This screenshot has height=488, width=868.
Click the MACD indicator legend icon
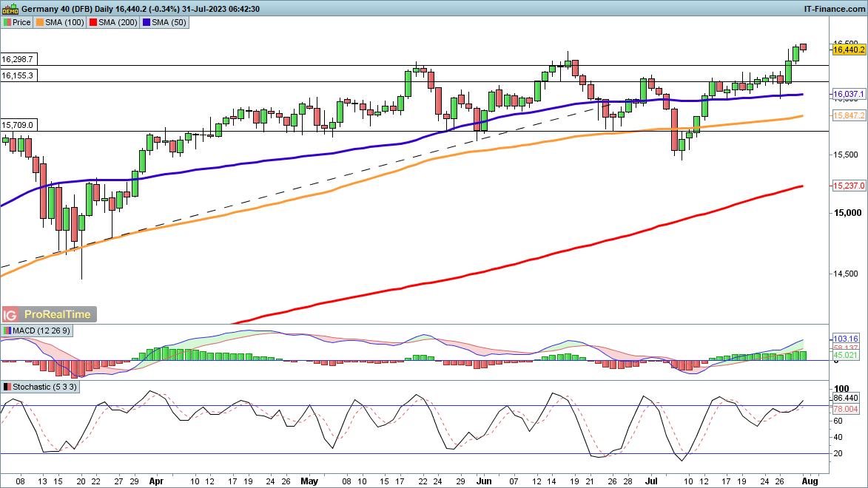pos(7,331)
